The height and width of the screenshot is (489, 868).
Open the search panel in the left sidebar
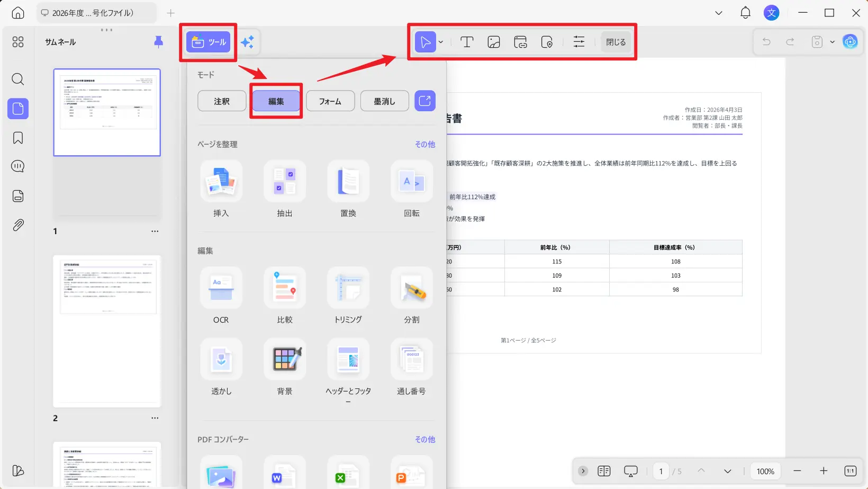click(17, 79)
